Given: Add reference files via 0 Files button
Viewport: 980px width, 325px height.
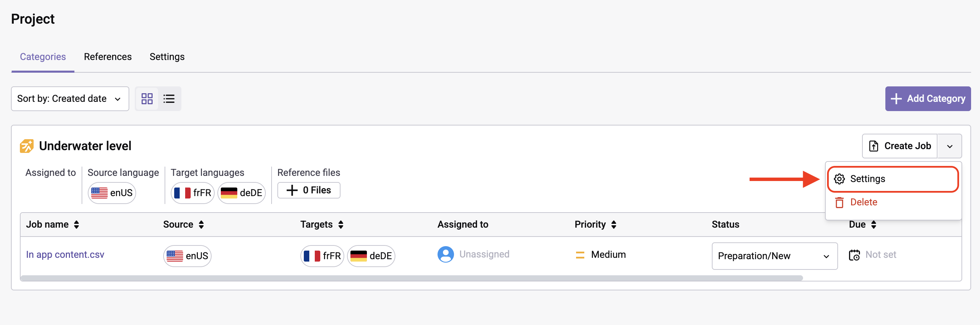Looking at the screenshot, I should tap(309, 190).
